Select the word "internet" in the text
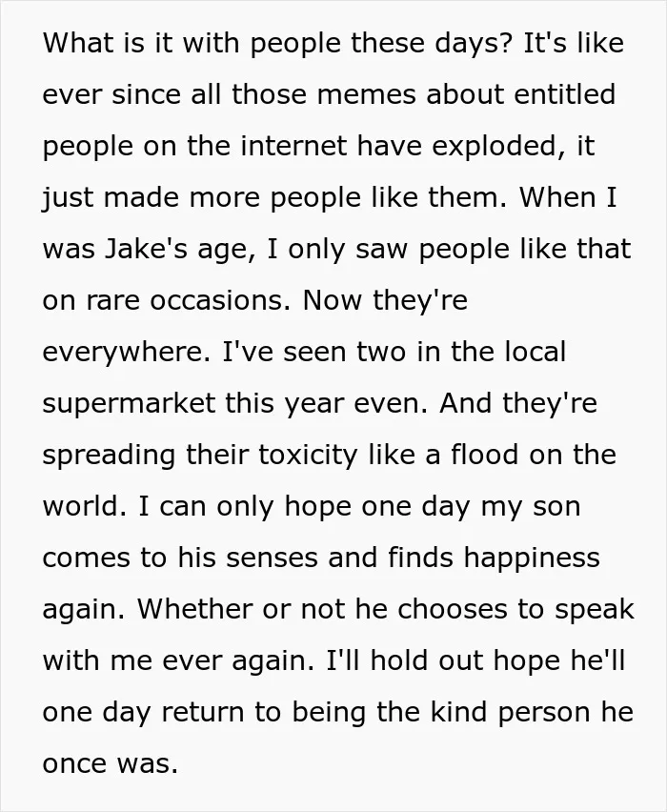Image resolution: width=667 pixels, height=812 pixels. [293, 146]
